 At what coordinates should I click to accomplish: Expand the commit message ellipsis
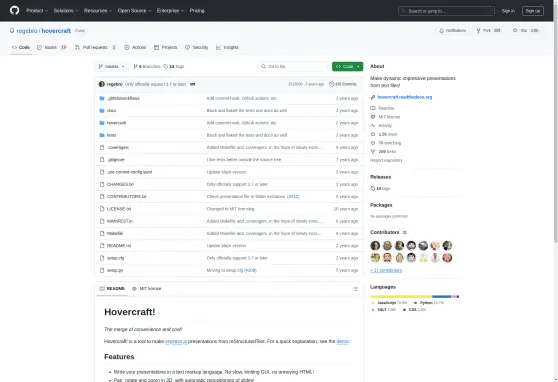[x=193, y=84]
